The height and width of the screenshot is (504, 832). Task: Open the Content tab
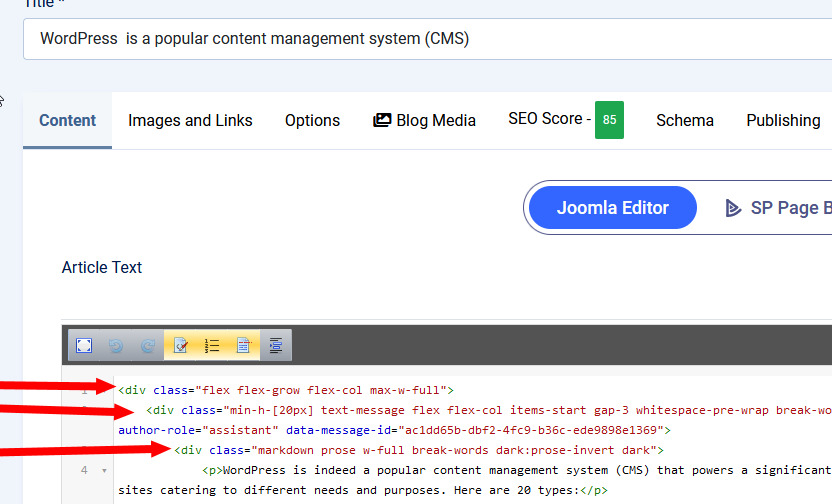click(68, 120)
